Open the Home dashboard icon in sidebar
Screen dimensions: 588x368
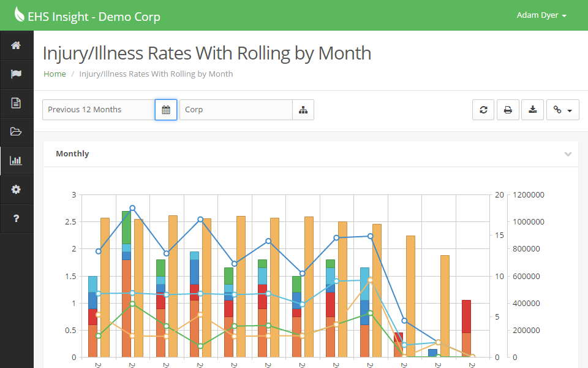point(16,45)
